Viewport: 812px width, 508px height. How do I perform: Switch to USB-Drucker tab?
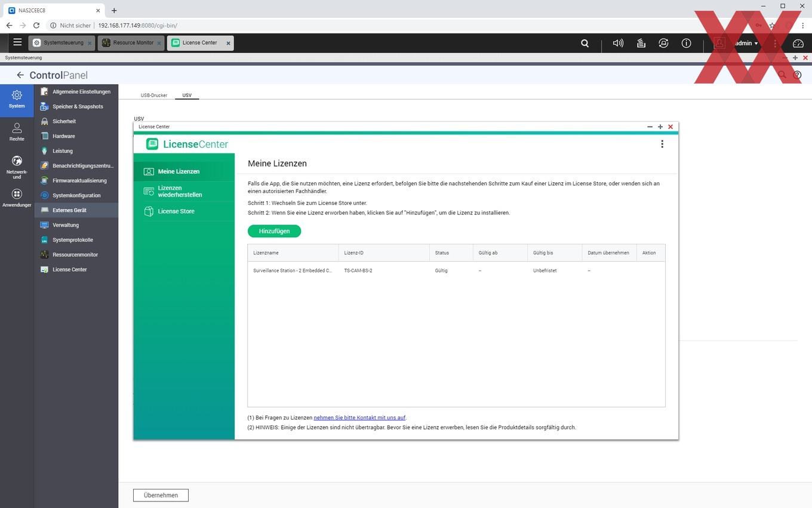[x=154, y=95]
